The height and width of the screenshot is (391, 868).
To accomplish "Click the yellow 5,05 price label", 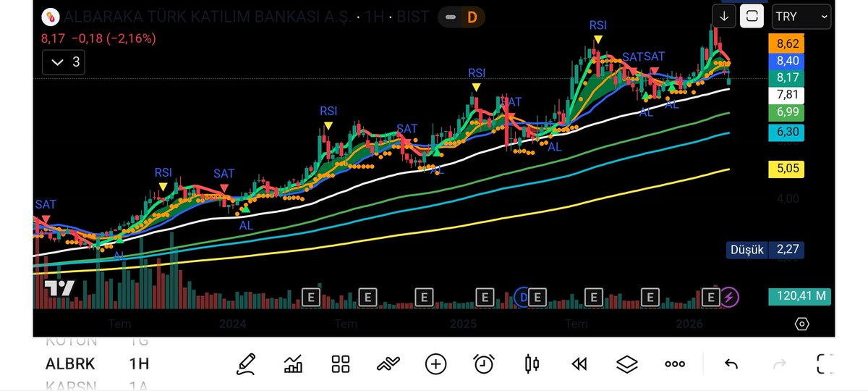I will [787, 169].
